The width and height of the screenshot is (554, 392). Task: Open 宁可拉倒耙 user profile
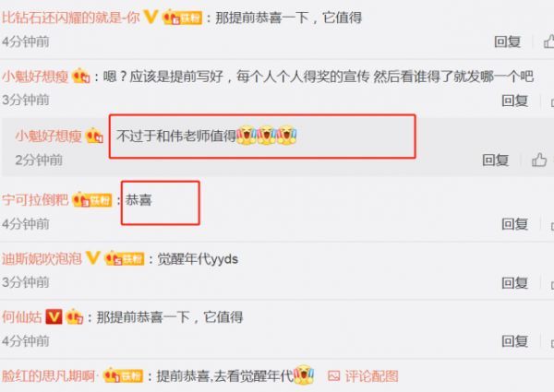click(35, 200)
